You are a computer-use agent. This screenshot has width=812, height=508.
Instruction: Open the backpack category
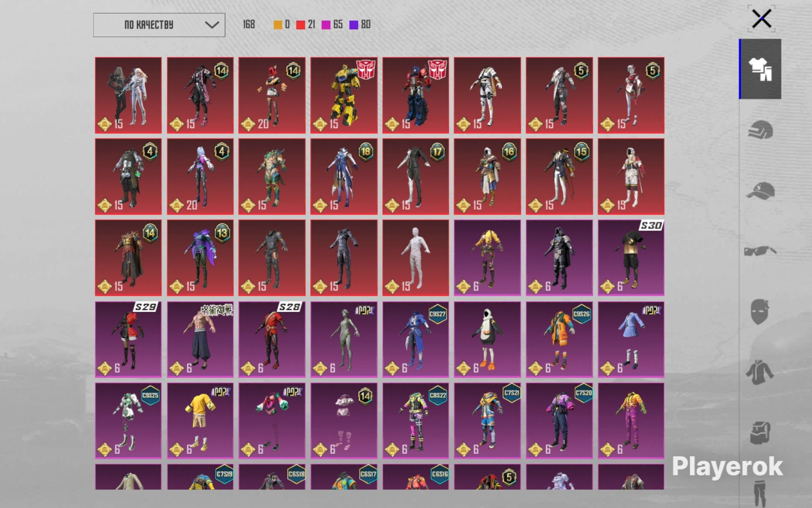pos(760,433)
